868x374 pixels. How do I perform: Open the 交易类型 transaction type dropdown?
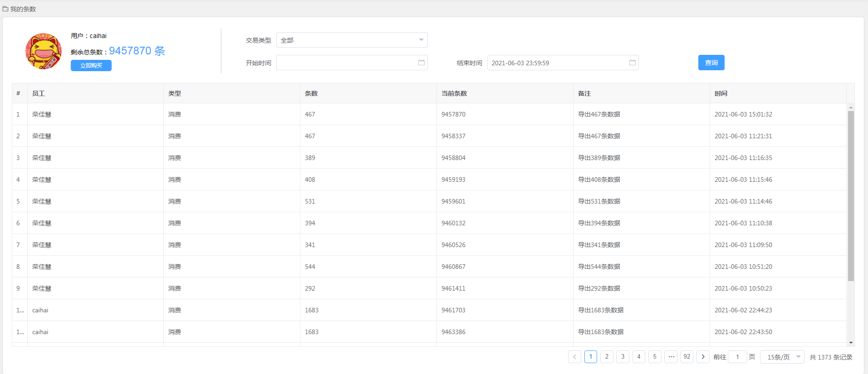pyautogui.click(x=352, y=40)
